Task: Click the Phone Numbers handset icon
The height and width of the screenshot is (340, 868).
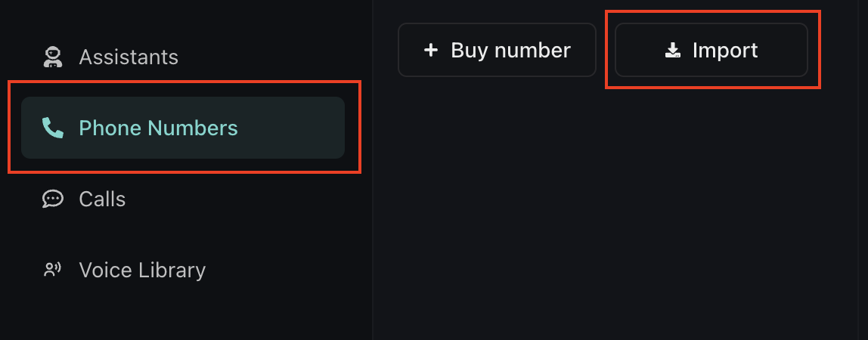Action: tap(52, 128)
